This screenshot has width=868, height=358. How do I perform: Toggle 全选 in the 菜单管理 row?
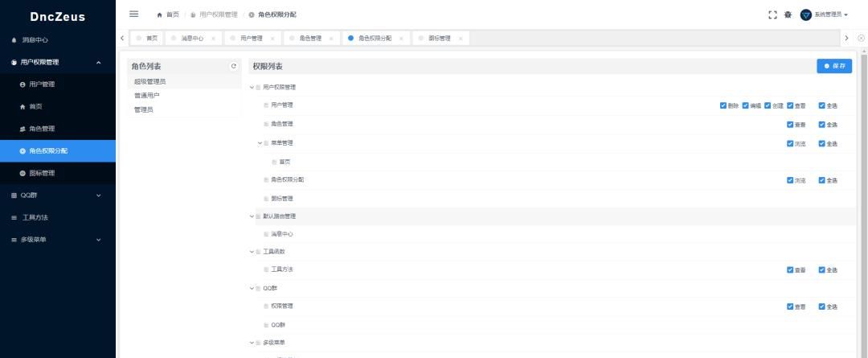pos(821,143)
